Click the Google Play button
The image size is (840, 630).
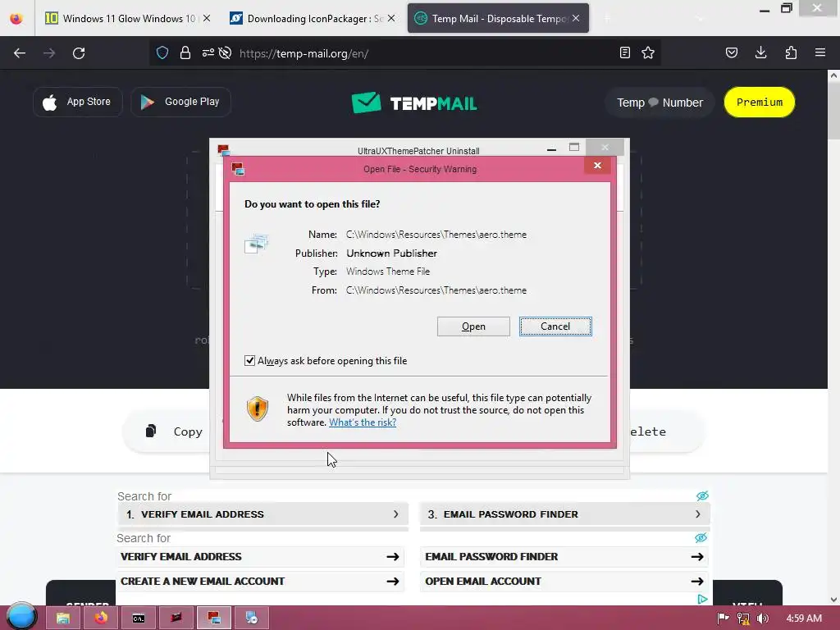[181, 102]
